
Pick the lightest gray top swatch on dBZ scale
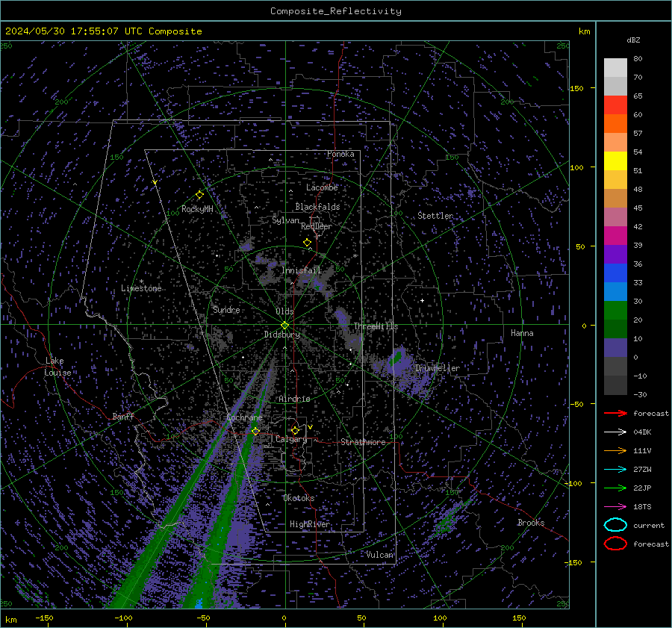coord(615,67)
